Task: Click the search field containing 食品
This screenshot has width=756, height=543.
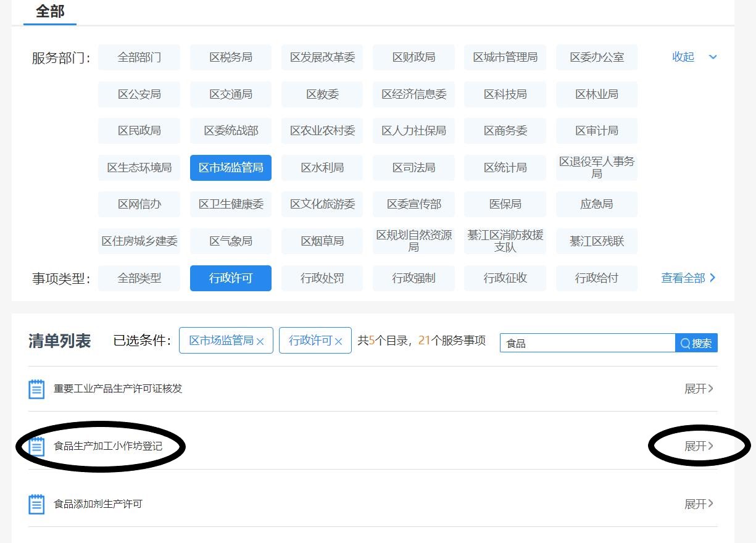Action: [x=586, y=343]
